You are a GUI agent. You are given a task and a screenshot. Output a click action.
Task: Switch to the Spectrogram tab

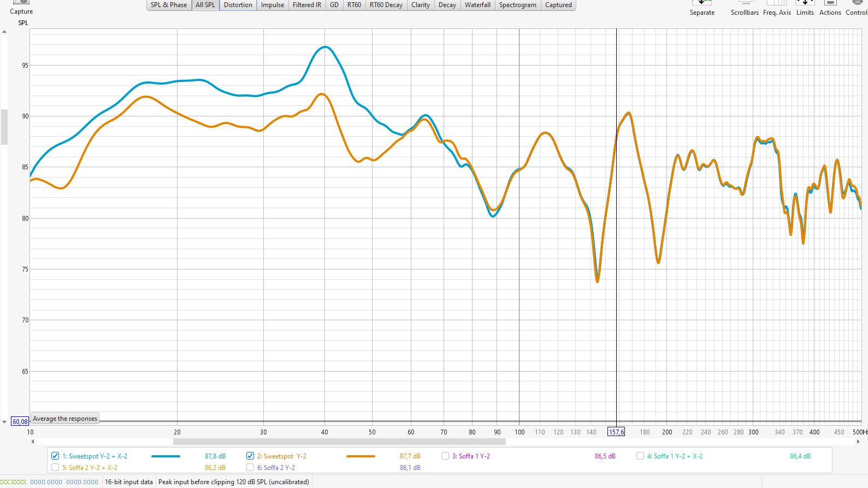[518, 5]
